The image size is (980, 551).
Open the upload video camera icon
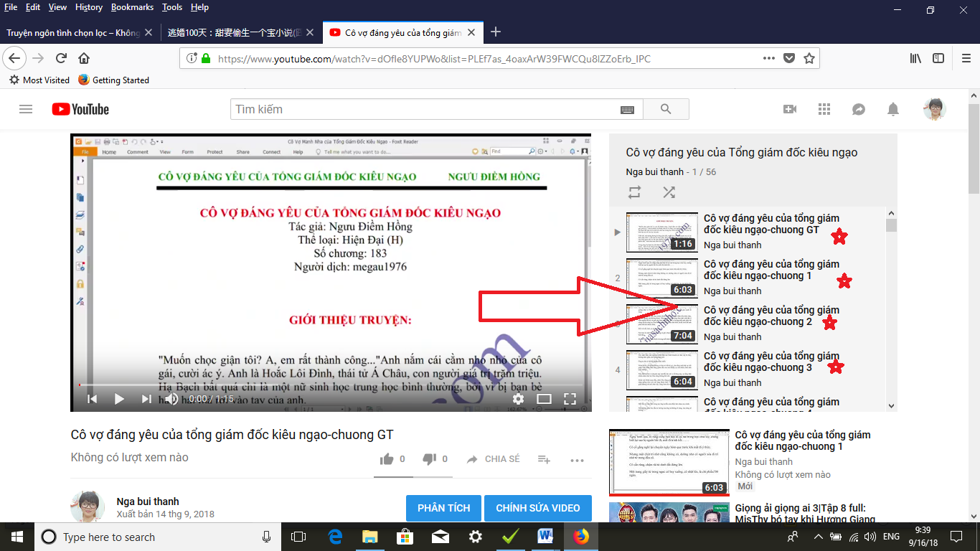(x=790, y=109)
